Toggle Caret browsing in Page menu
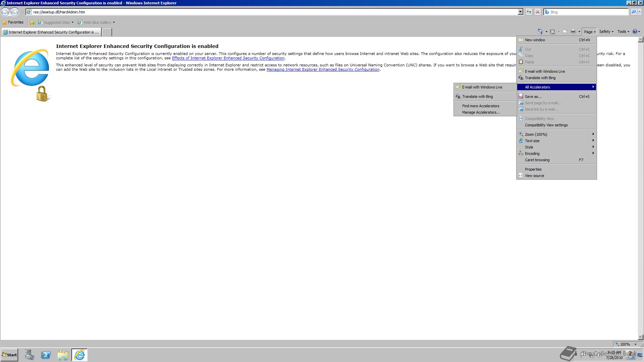Viewport: 644px width, 362px height. [x=557, y=160]
